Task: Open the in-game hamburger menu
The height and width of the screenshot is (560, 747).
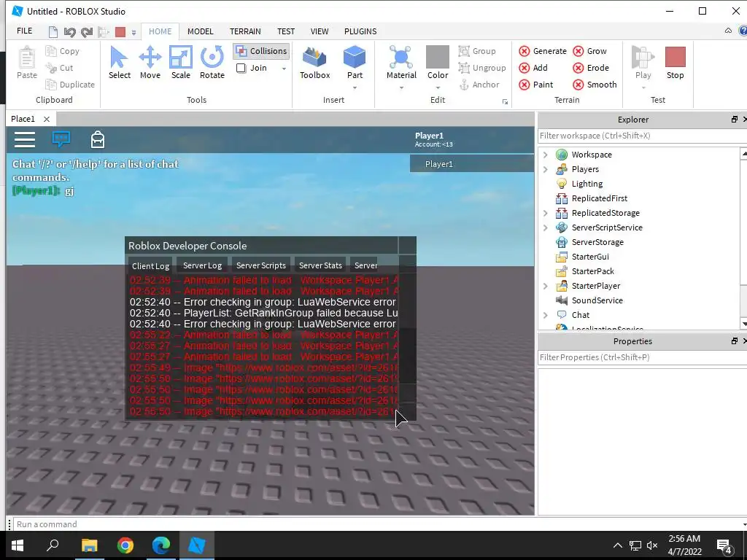Action: tap(25, 139)
